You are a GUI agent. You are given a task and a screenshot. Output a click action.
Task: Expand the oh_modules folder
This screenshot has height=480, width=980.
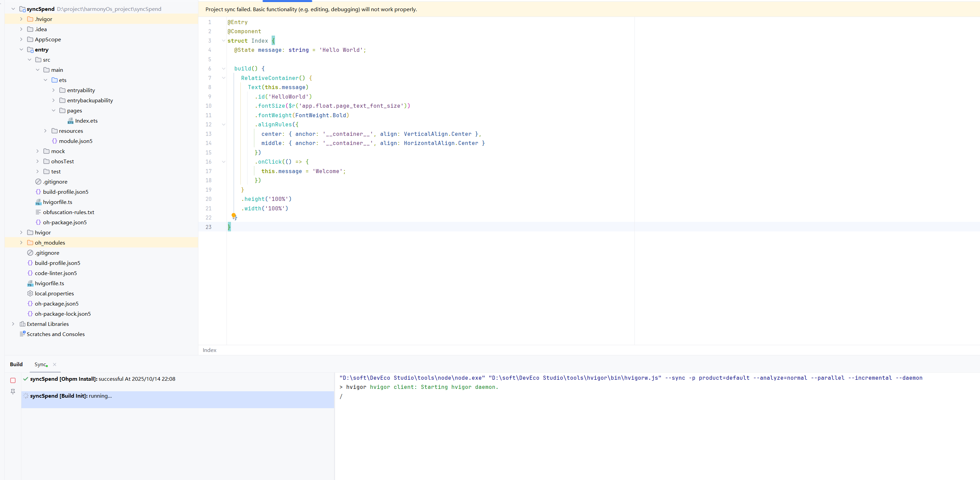(21, 243)
